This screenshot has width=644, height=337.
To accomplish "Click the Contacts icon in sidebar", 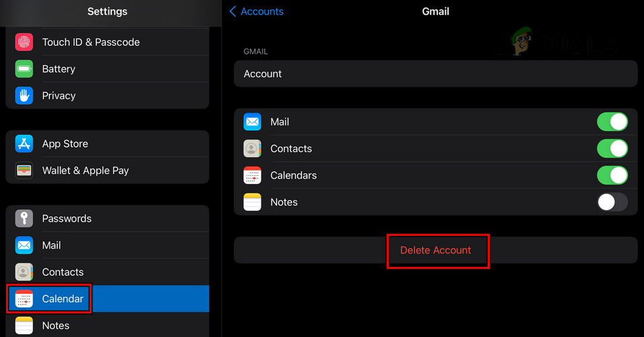I will [24, 272].
